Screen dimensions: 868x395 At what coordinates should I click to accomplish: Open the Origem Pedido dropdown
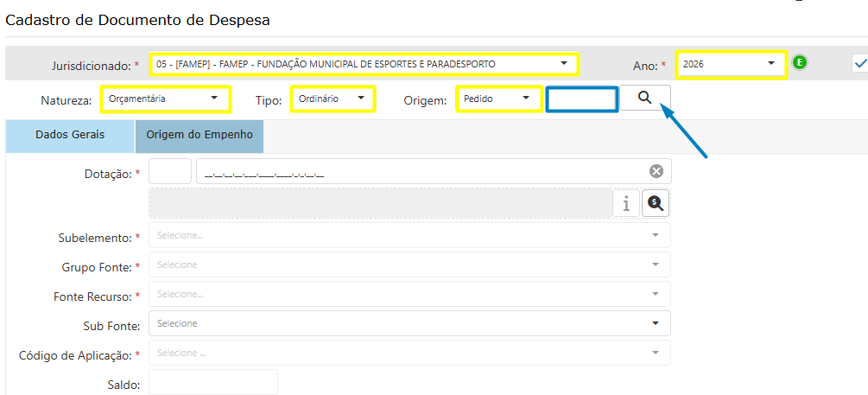(x=498, y=99)
